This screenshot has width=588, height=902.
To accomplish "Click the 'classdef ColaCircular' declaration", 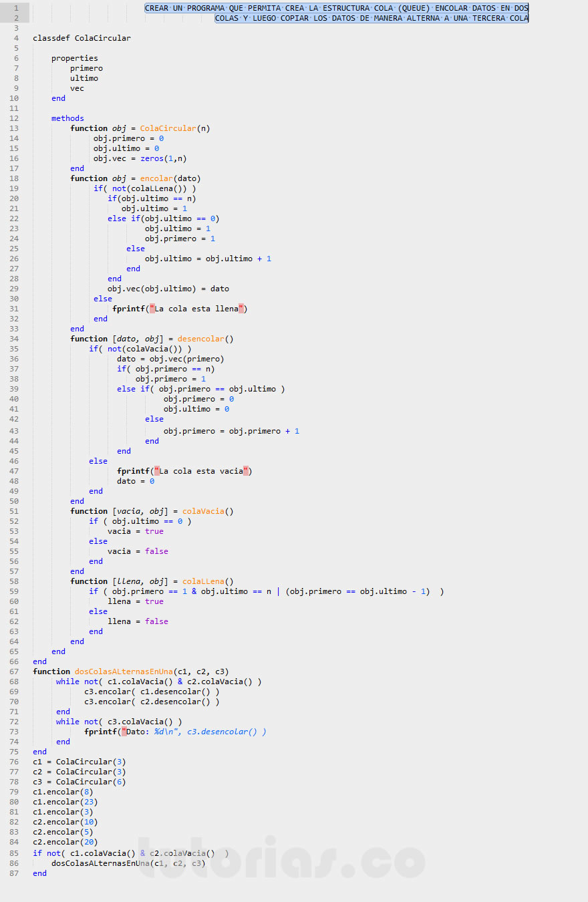I will click(82, 38).
